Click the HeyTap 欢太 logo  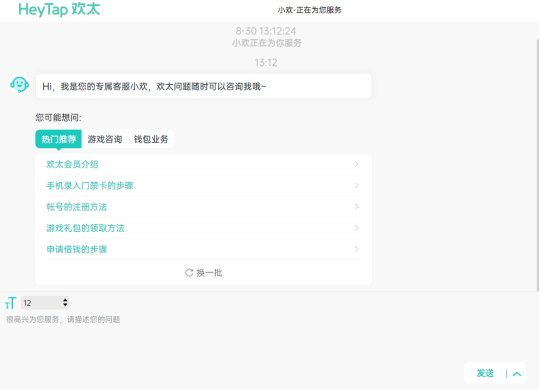[x=59, y=10]
